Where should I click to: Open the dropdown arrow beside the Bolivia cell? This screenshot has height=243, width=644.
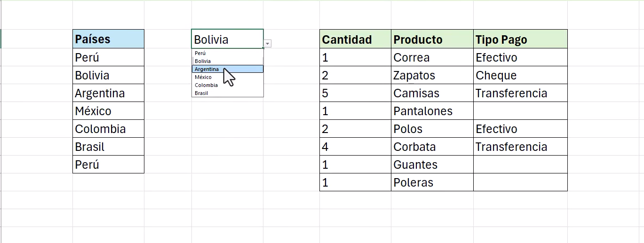point(268,44)
